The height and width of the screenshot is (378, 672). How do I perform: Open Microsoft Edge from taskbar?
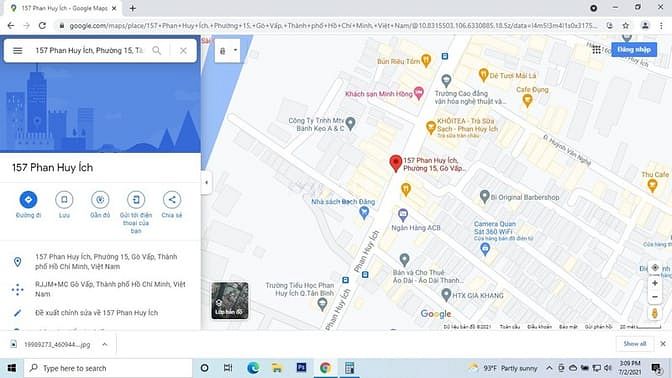(x=253, y=368)
